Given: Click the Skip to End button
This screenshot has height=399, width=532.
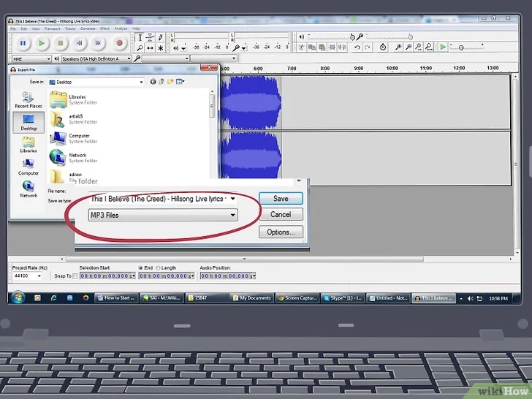Looking at the screenshot, I should [98, 44].
